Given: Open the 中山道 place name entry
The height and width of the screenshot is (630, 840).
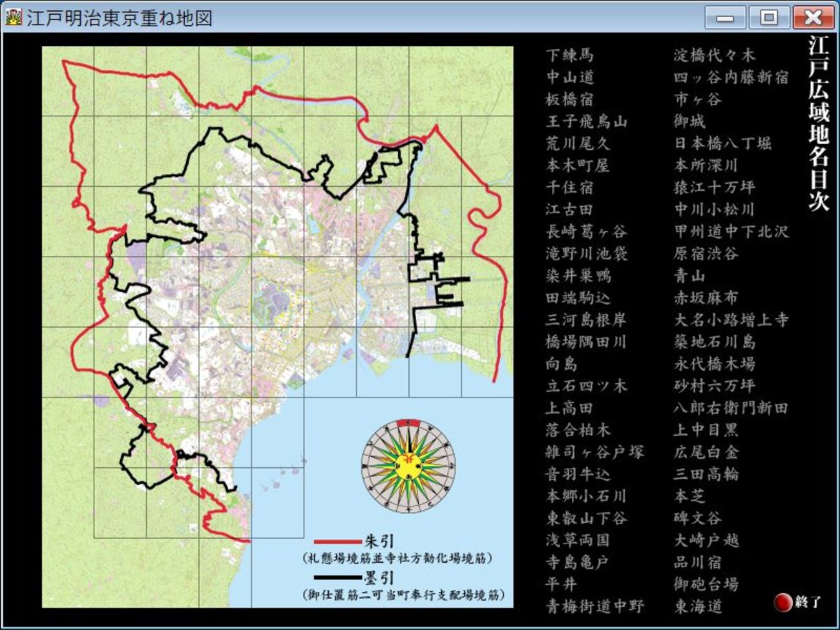Looking at the screenshot, I should point(570,77).
